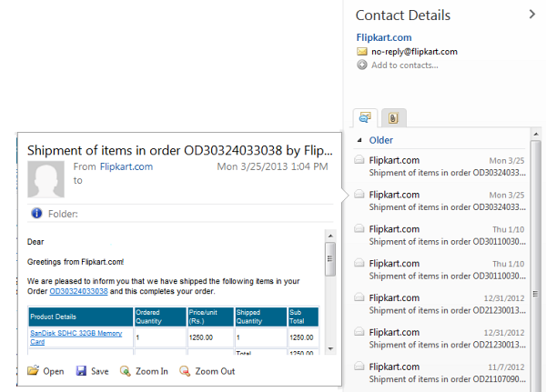Zoom In on the message preview
Screen dimensions: 546x392
click(126, 371)
